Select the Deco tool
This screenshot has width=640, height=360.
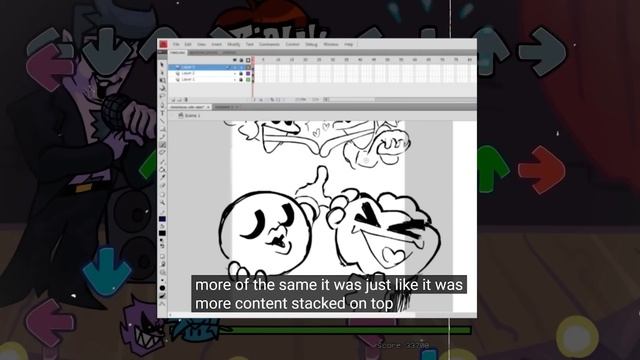click(162, 153)
